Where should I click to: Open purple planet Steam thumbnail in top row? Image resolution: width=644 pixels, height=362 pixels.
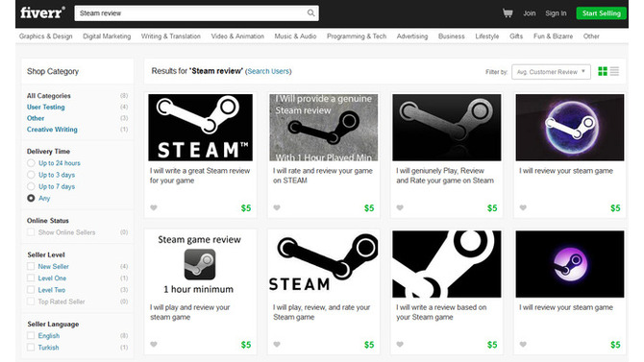point(570,128)
